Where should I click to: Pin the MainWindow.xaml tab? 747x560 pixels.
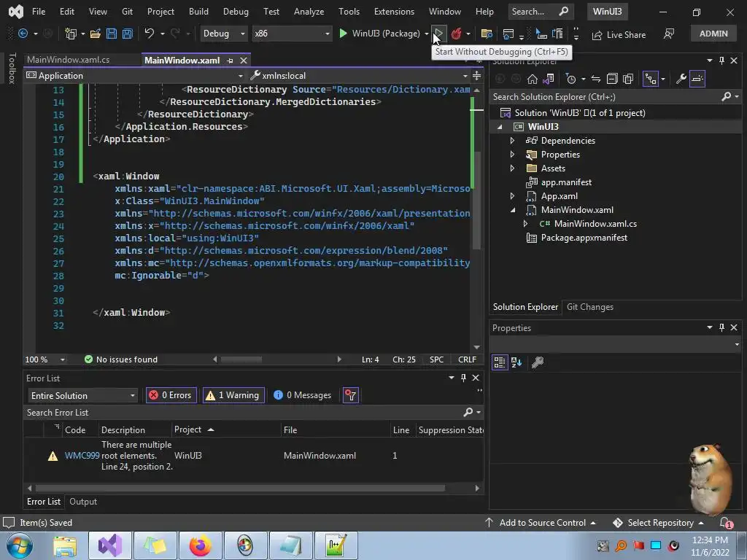[x=230, y=61]
